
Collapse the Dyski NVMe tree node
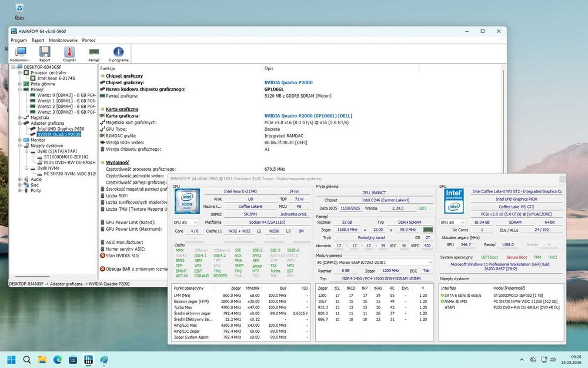26,168
